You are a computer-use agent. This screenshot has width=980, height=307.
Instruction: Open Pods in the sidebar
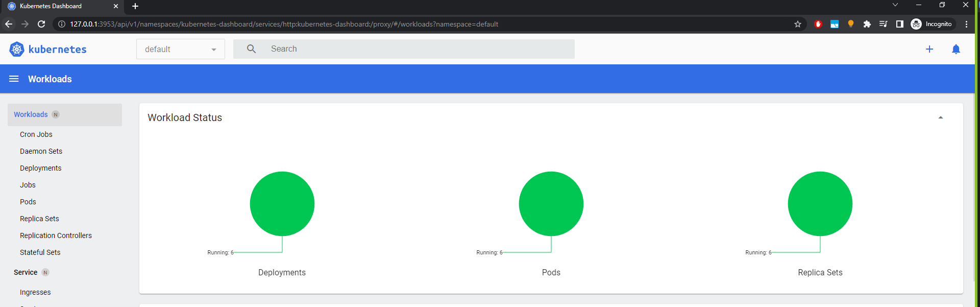(x=28, y=202)
